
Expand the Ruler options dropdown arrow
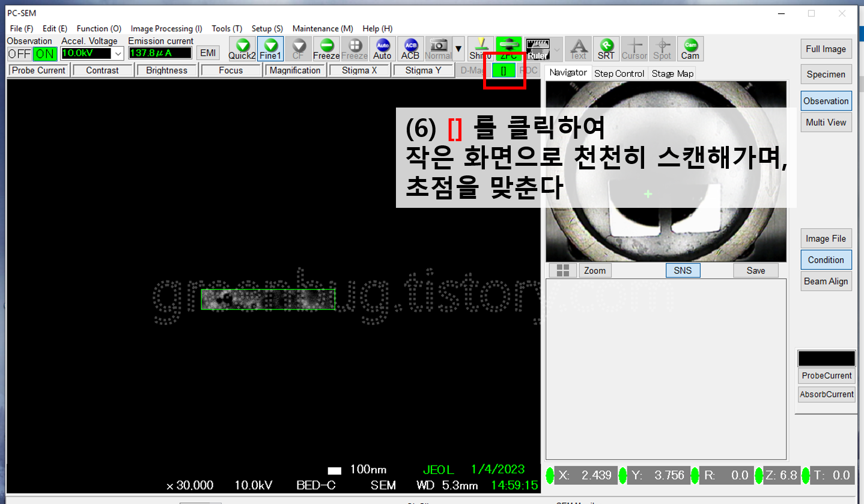(x=557, y=49)
